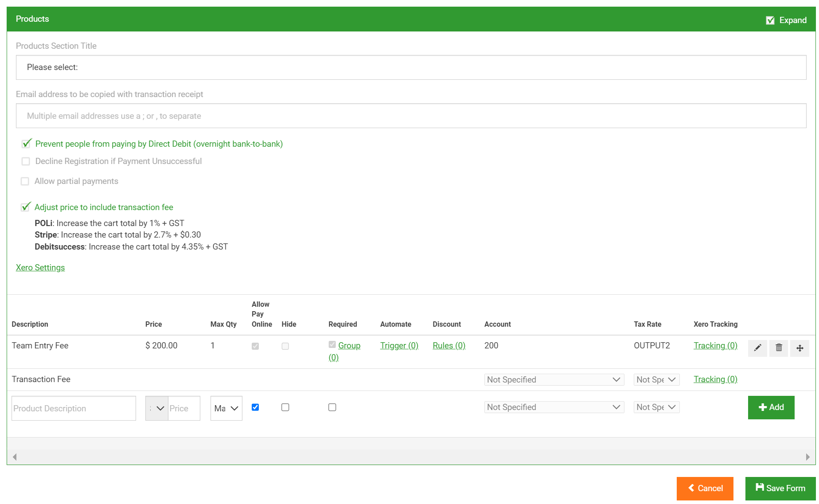
Task: Enable Allow partial payments checkbox
Action: coord(25,181)
